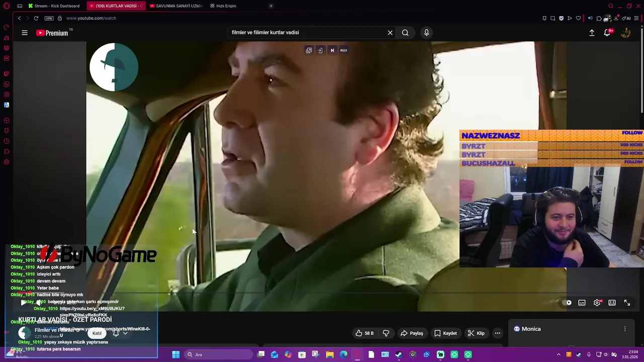Click the Opera GX logo menu
The height and width of the screenshot is (362, 644).
click(7, 6)
